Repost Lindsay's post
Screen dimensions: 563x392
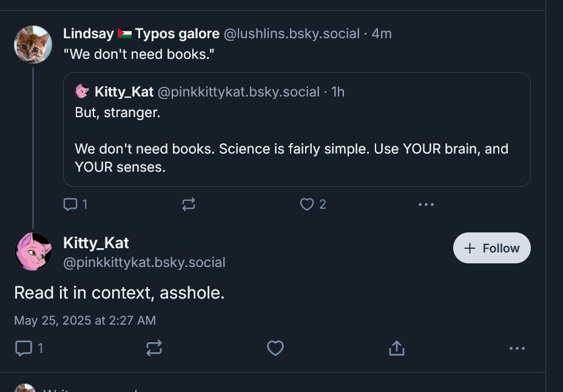click(188, 204)
